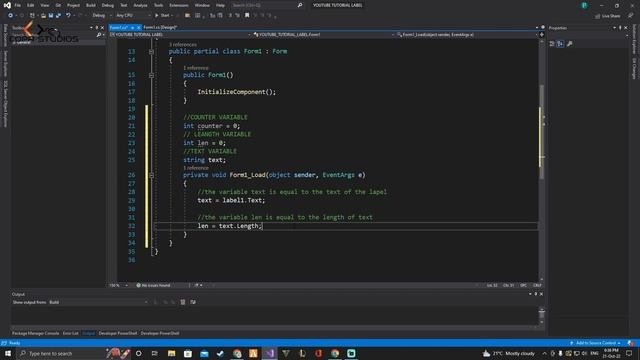
Task: Open the Windows Start menu
Action: (x=8, y=353)
